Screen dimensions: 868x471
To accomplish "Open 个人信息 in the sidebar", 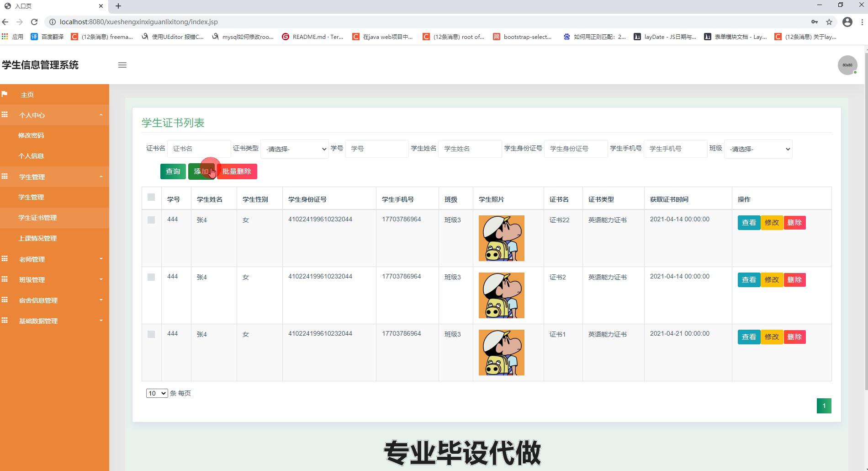I will (x=54, y=156).
